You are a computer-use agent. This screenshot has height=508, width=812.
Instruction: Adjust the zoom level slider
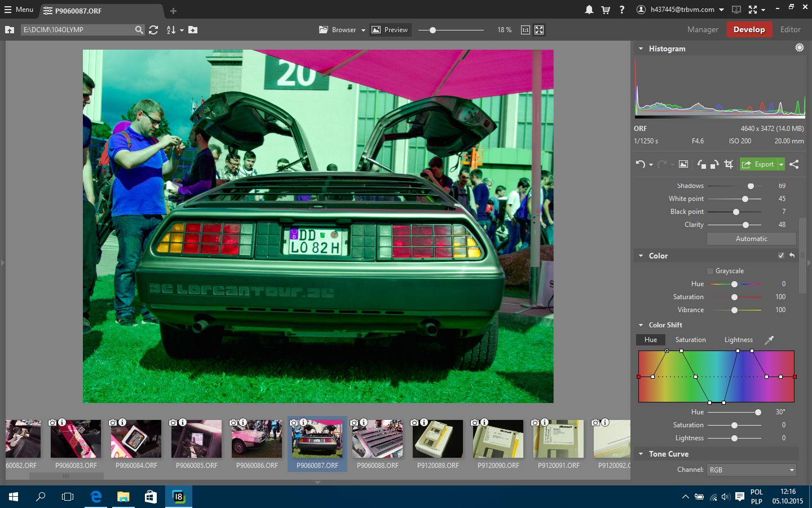[433, 30]
